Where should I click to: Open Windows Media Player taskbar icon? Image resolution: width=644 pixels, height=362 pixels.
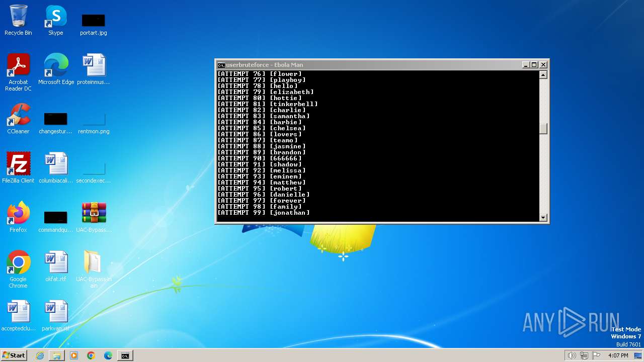74,355
